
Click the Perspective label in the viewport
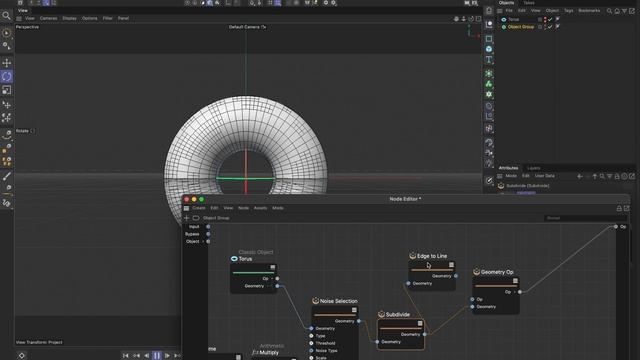(27, 27)
